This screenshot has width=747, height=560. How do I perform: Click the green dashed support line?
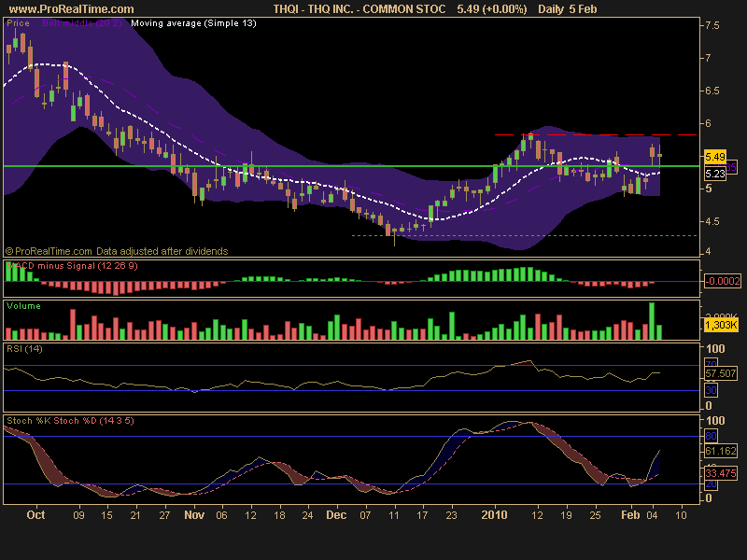(x=524, y=236)
